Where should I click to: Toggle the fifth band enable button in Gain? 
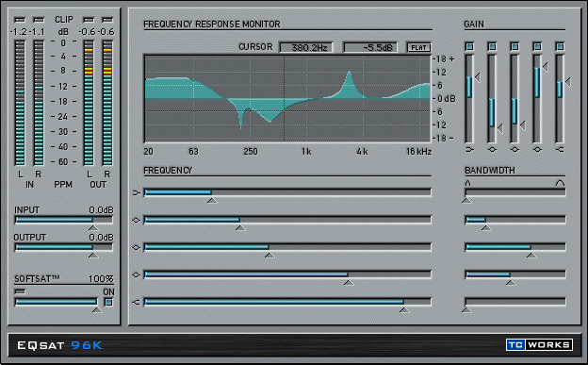point(560,46)
